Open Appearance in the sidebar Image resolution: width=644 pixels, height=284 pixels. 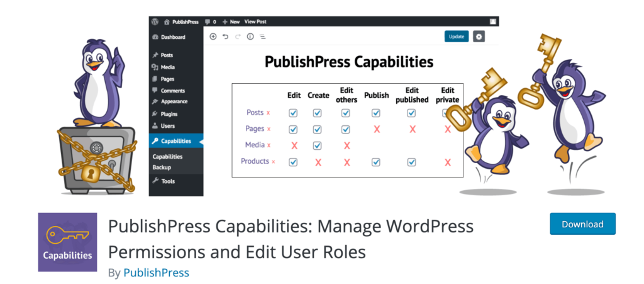coord(176,101)
